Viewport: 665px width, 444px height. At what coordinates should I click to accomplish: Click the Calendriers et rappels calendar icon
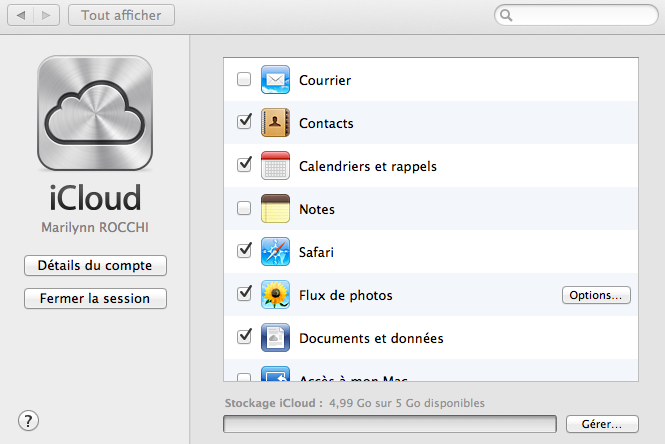click(275, 165)
